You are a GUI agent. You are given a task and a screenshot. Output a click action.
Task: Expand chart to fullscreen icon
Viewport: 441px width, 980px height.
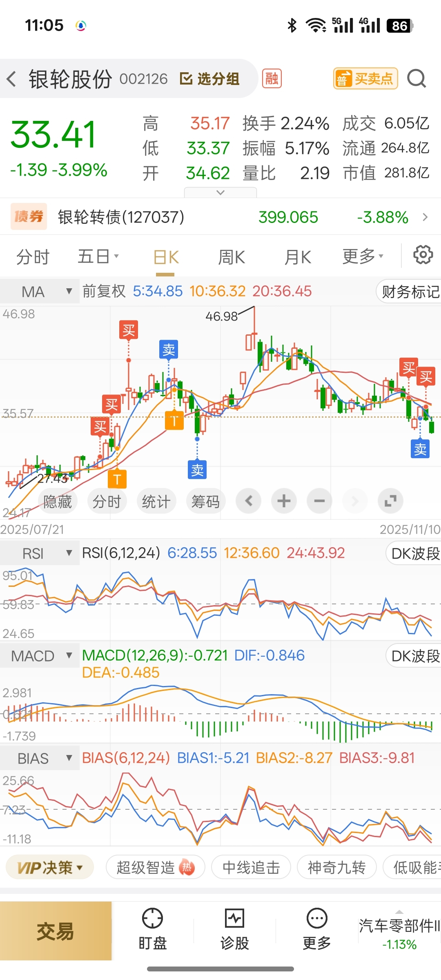pyautogui.click(x=390, y=501)
